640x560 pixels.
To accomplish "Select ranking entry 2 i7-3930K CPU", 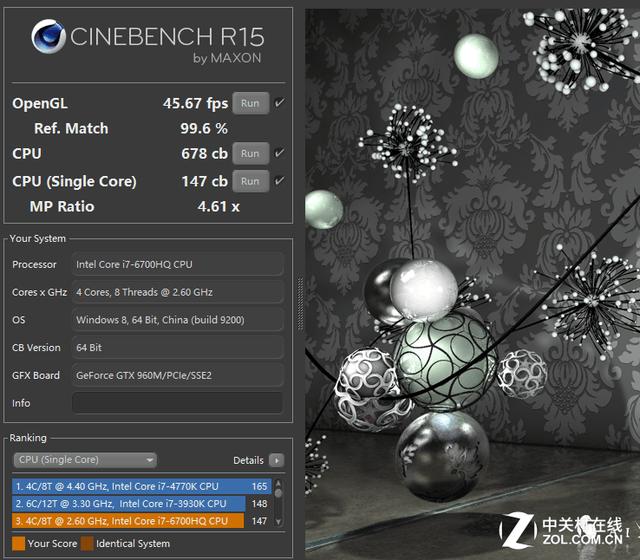I will click(142, 504).
